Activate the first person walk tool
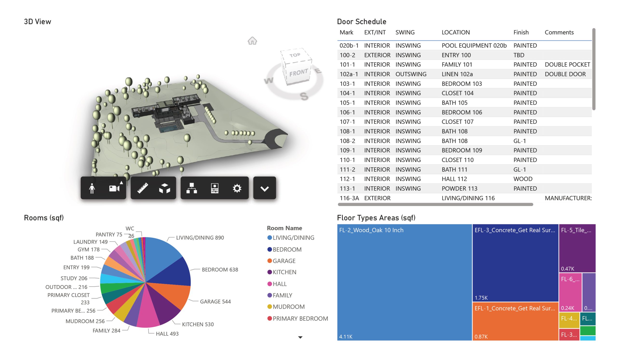This screenshot has height=364, width=617. pos(92,188)
